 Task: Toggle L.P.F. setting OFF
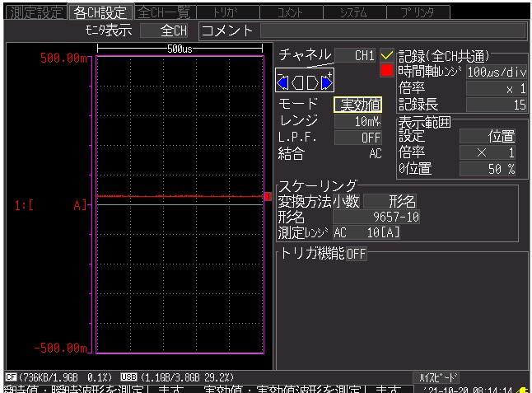coord(358,138)
